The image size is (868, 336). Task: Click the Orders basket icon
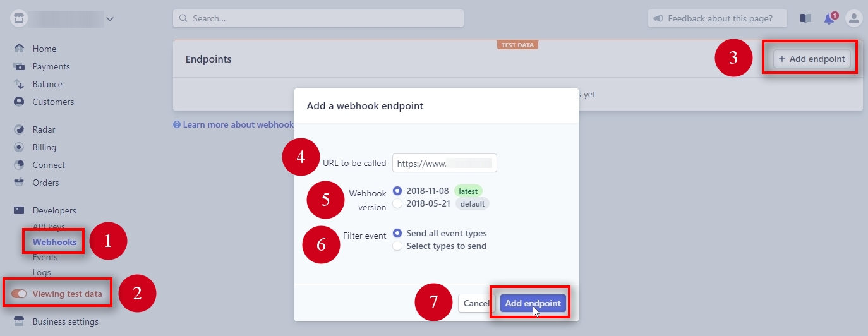click(19, 183)
